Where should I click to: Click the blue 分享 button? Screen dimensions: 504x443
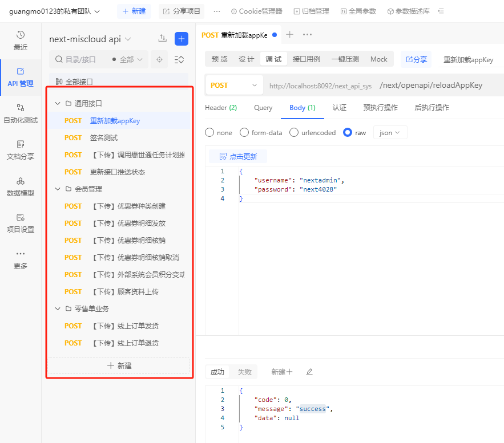[416, 59]
